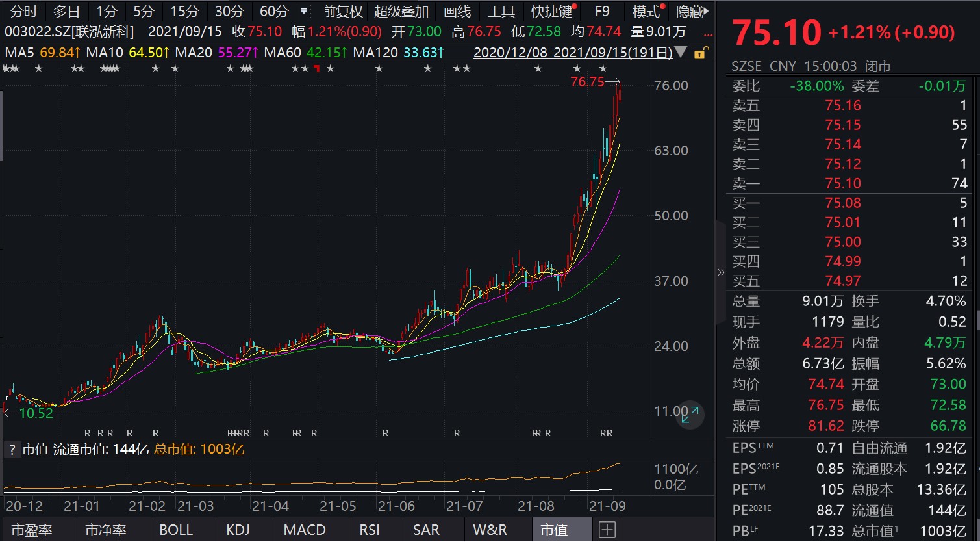Open the date range dropdown triangle

coord(682,53)
